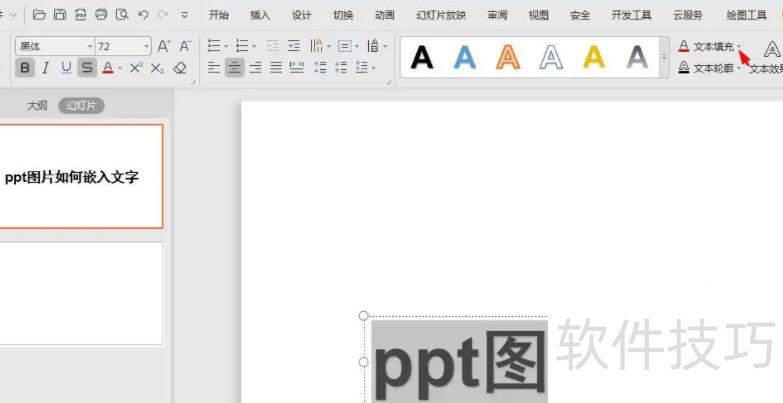Screen dimensions: 783x403
Task: Open the 云服务 tab
Action: point(688,15)
